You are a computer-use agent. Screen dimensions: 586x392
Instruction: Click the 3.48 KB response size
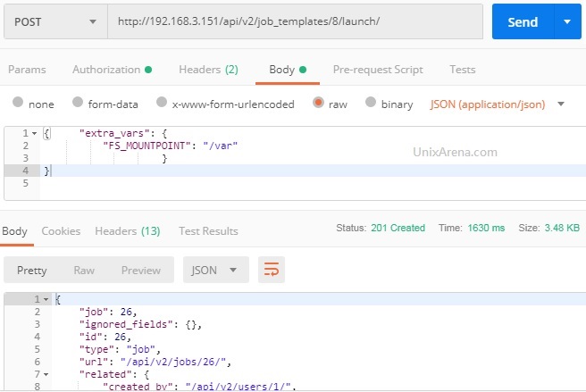coord(562,228)
